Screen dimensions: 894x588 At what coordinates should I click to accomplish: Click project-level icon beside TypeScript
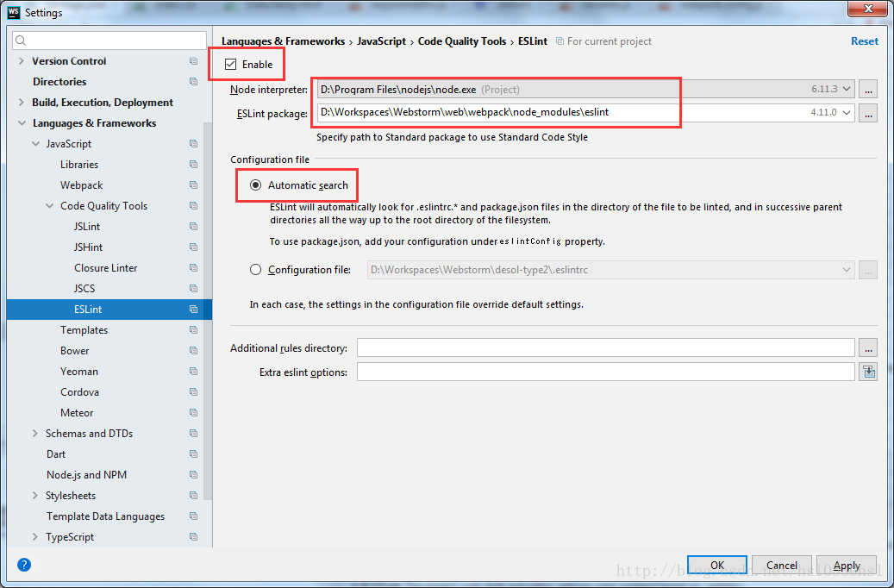click(x=193, y=536)
